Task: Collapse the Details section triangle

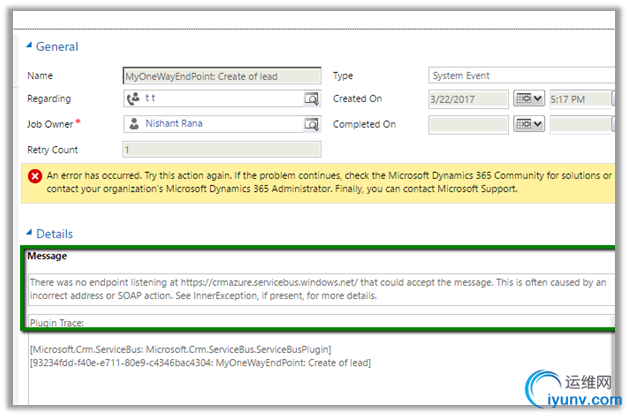Action: pos(29,233)
